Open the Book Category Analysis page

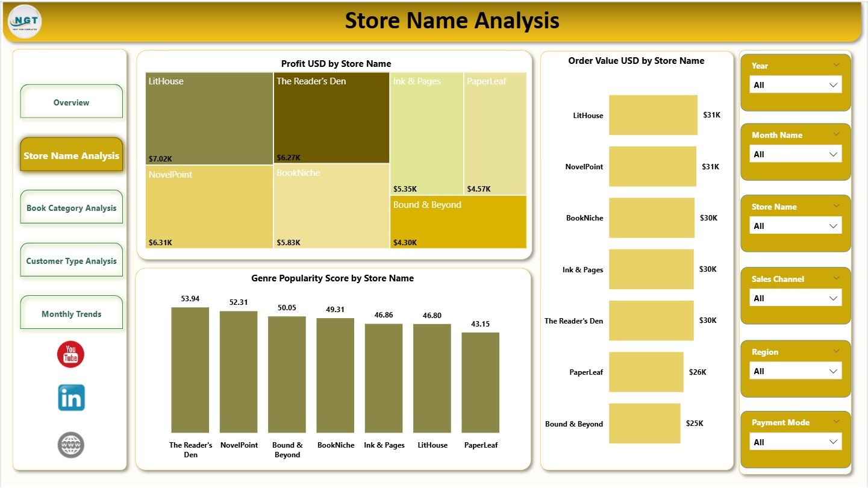click(x=71, y=207)
